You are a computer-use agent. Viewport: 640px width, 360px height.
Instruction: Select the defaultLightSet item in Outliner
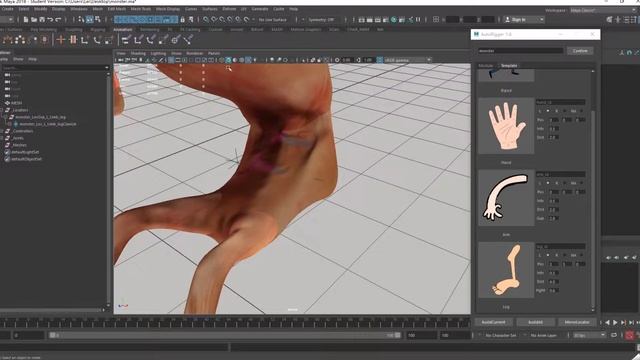(25, 152)
